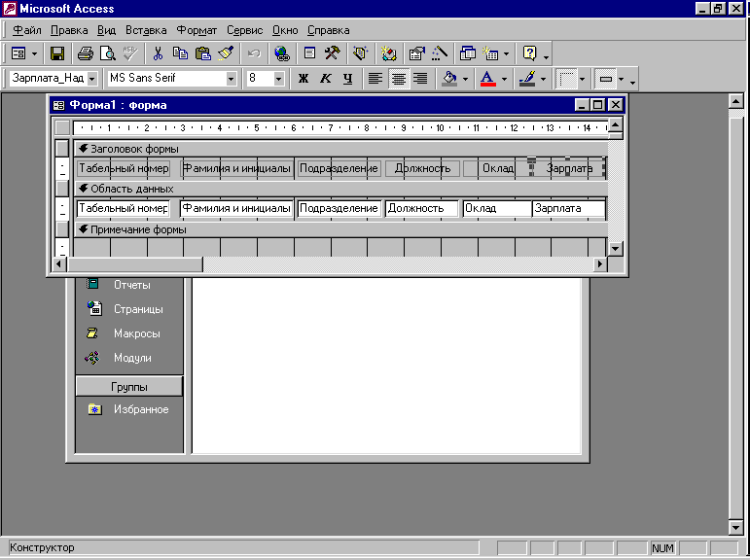Toggle the Toolbox hammer-and-wrench icon
Viewport: 750px width, 560px height.
click(332, 53)
